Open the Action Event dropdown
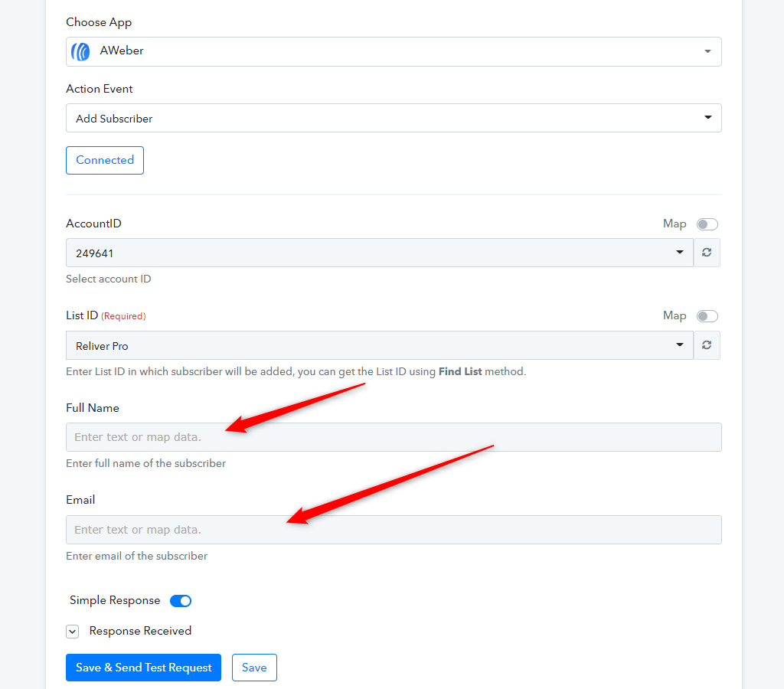Screen dimensions: 784x689 [x=394, y=118]
